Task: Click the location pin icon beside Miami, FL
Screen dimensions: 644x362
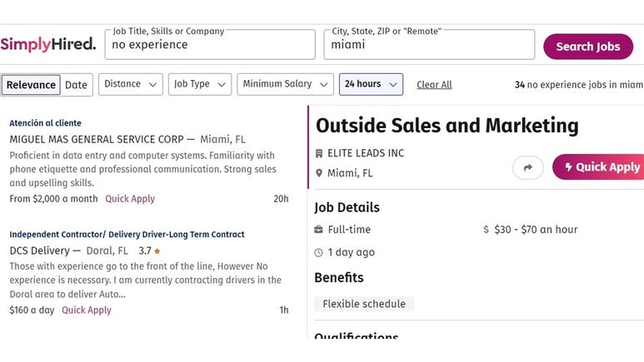Action: click(x=319, y=173)
